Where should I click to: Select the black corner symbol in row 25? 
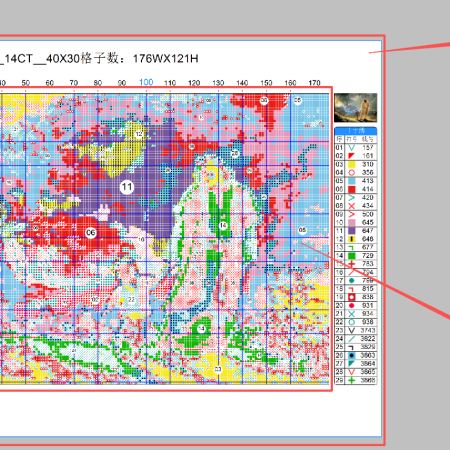[351, 347]
